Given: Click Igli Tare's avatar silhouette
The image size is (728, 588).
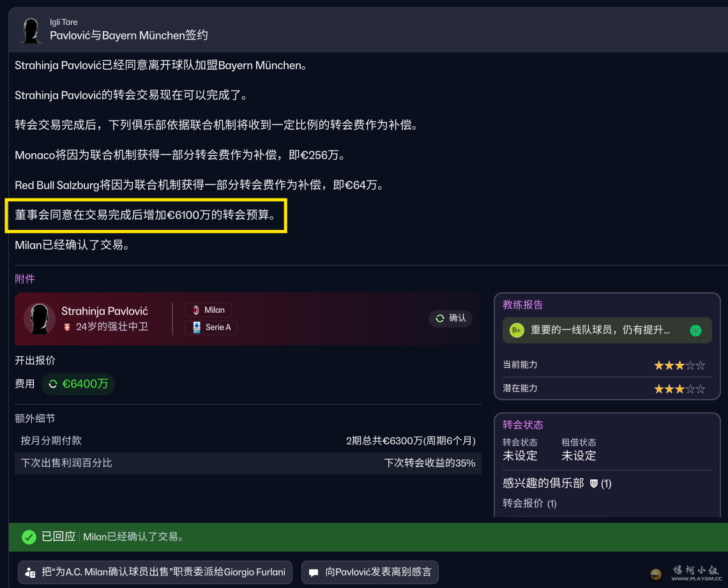Looking at the screenshot, I should 31,31.
